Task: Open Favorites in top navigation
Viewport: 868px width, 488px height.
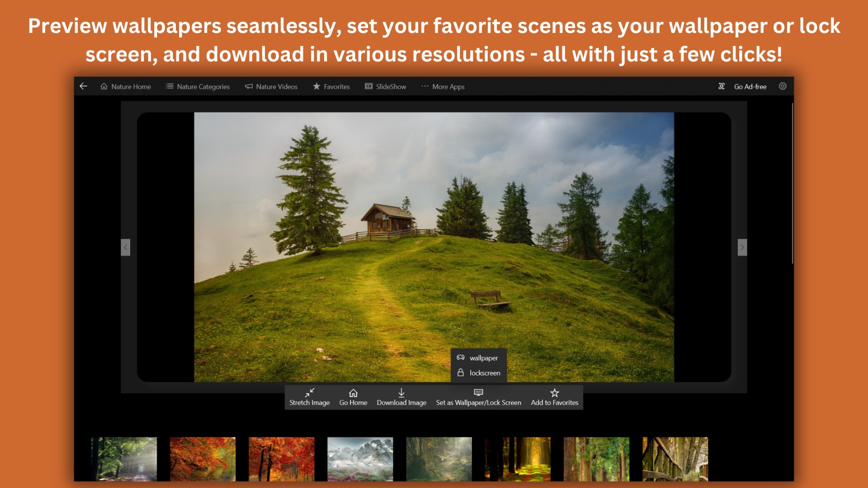Action: 331,86
